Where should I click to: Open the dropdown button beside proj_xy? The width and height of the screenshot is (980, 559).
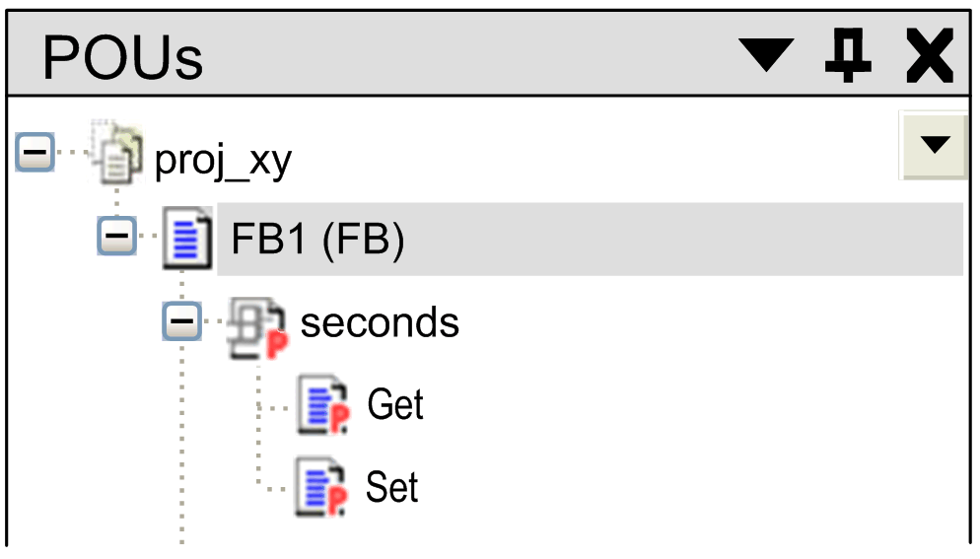pyautogui.click(x=932, y=145)
